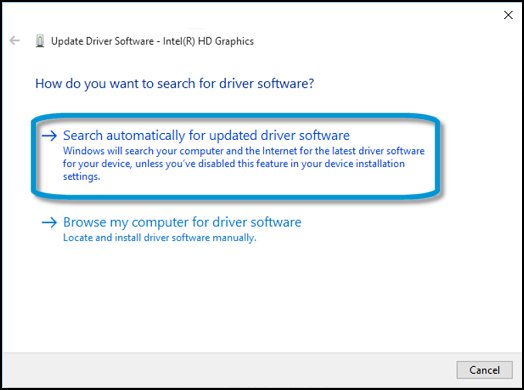The height and width of the screenshot is (390, 524).
Task: Click the heading How do you want to search
Action: click(174, 84)
